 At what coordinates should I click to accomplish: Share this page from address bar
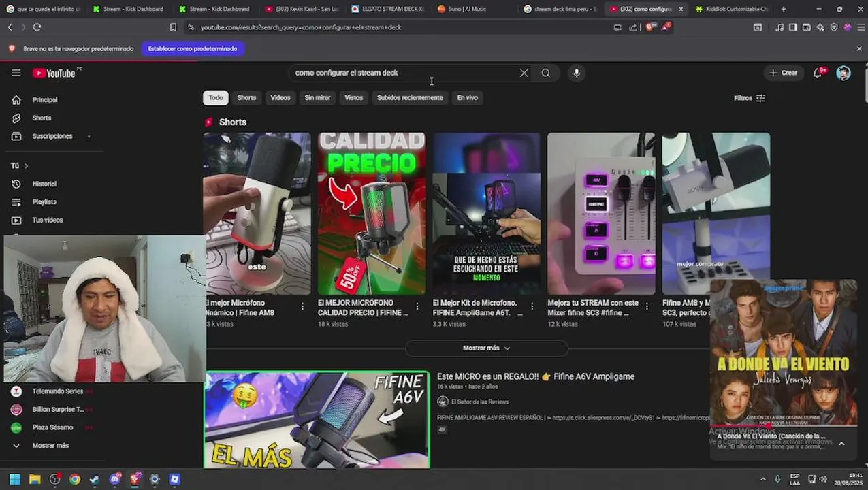coord(633,27)
